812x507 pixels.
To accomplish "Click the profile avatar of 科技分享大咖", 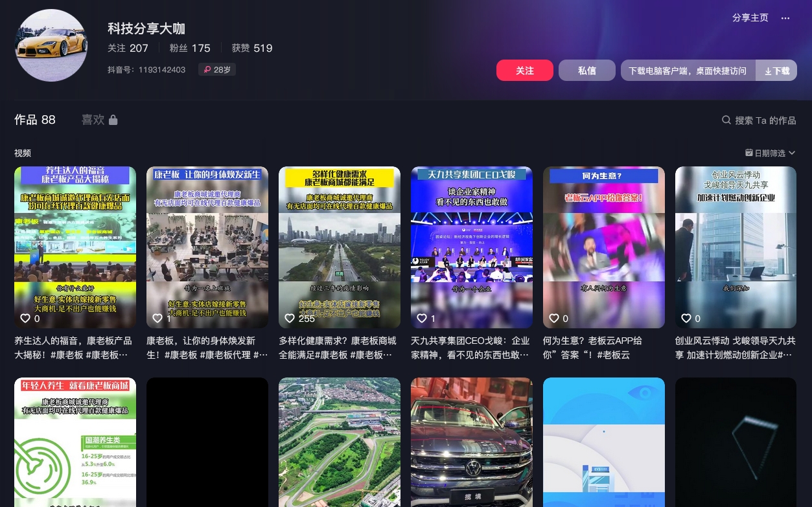I will [51, 45].
